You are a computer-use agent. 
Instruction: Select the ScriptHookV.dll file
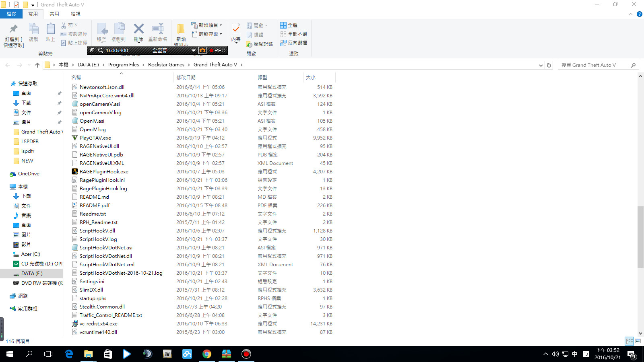point(97,231)
